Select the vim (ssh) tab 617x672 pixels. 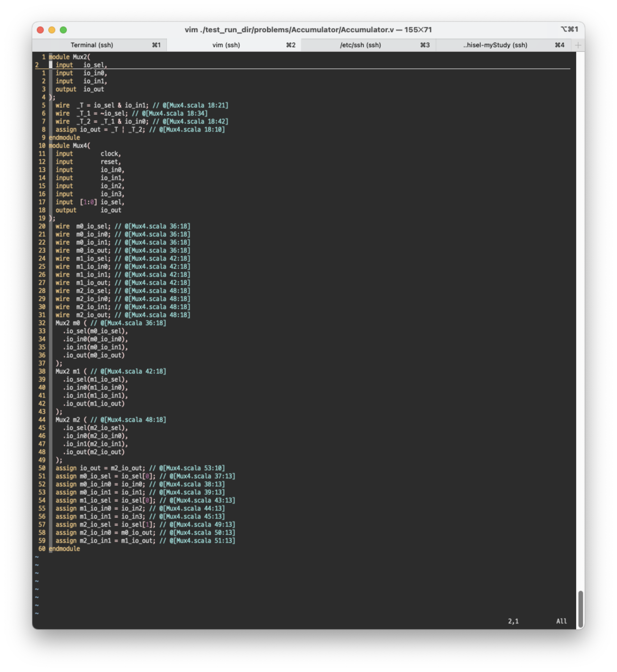point(234,45)
